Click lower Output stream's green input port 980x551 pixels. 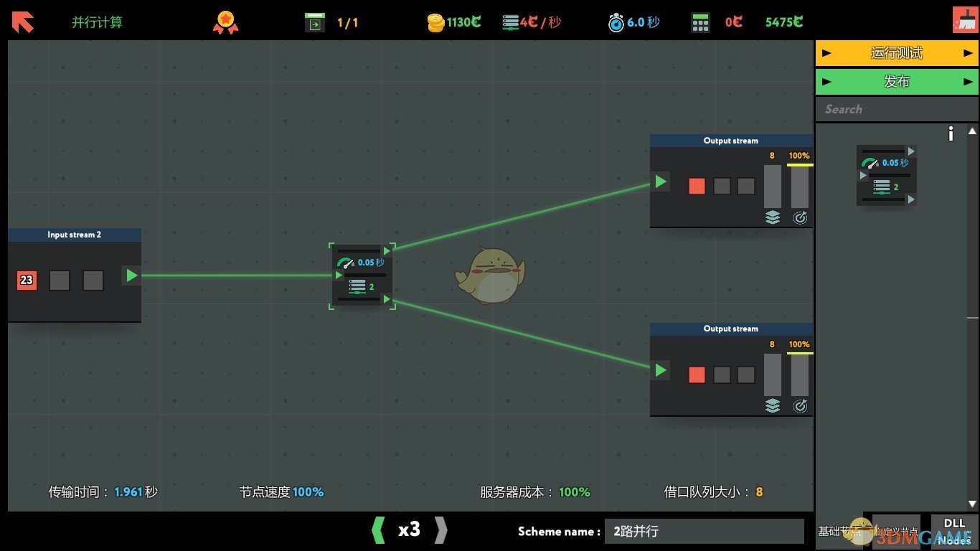pyautogui.click(x=661, y=370)
